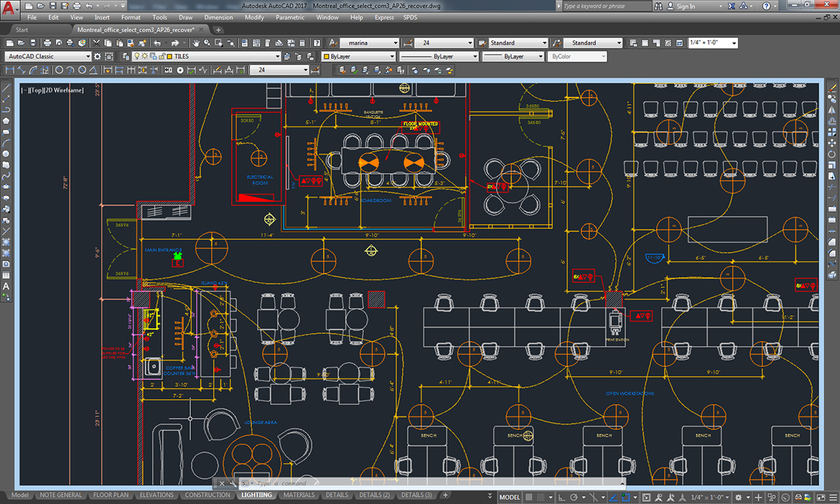Click the Cut scissors icon
Screen dimensions: 840x504
(x=98, y=43)
